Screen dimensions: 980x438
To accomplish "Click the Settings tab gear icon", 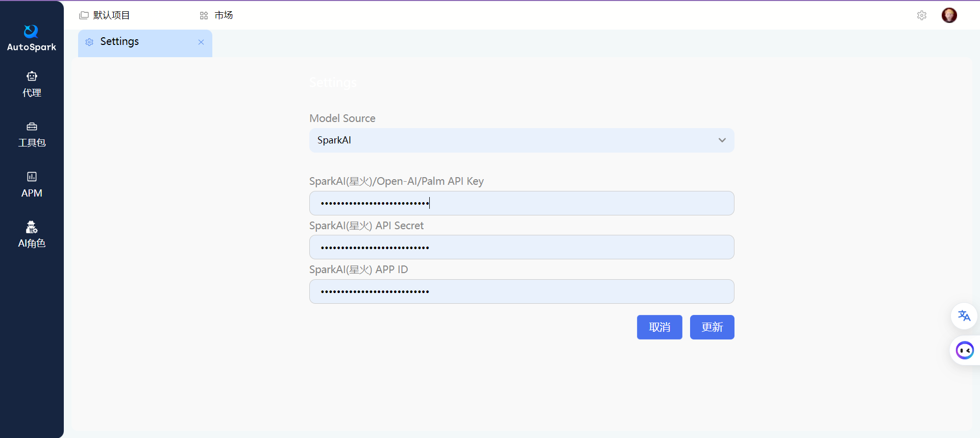I will click(89, 42).
